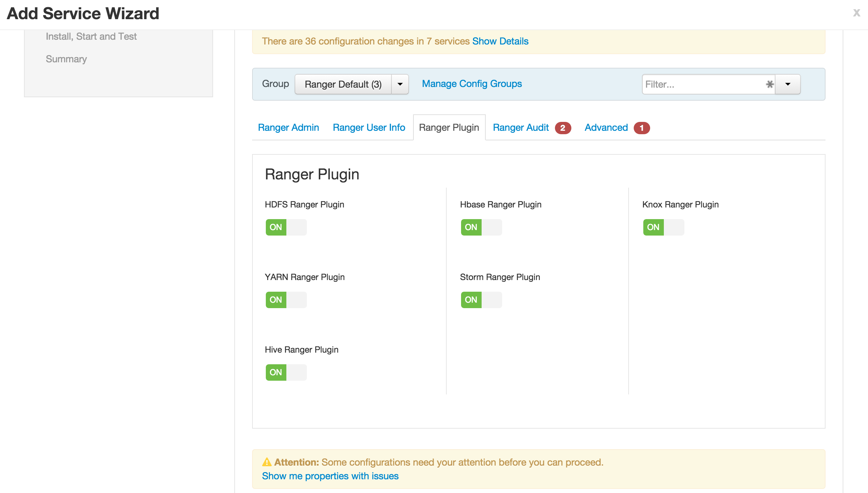Click Show me properties with issues

(x=330, y=476)
